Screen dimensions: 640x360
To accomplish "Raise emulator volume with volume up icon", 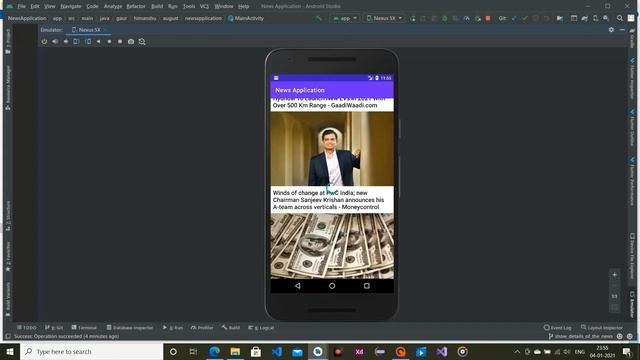I will tap(55, 42).
